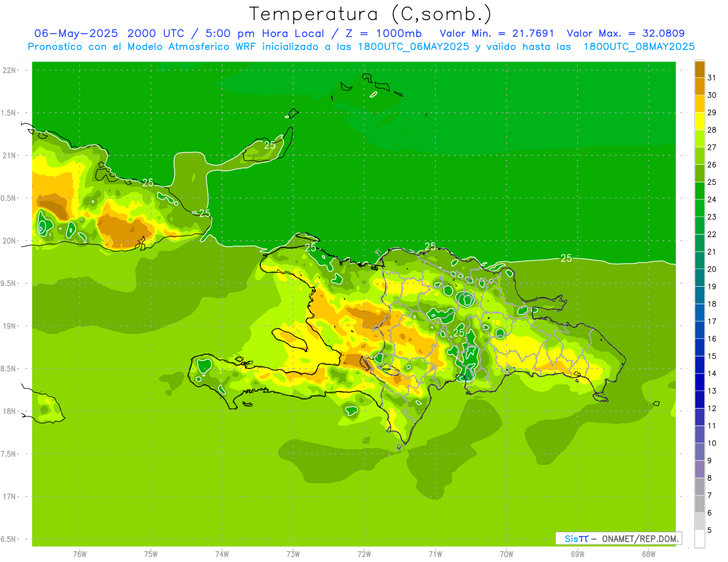Pick the purple legend swatch between 9 and 10
The height and width of the screenshot is (562, 728).
699,452
